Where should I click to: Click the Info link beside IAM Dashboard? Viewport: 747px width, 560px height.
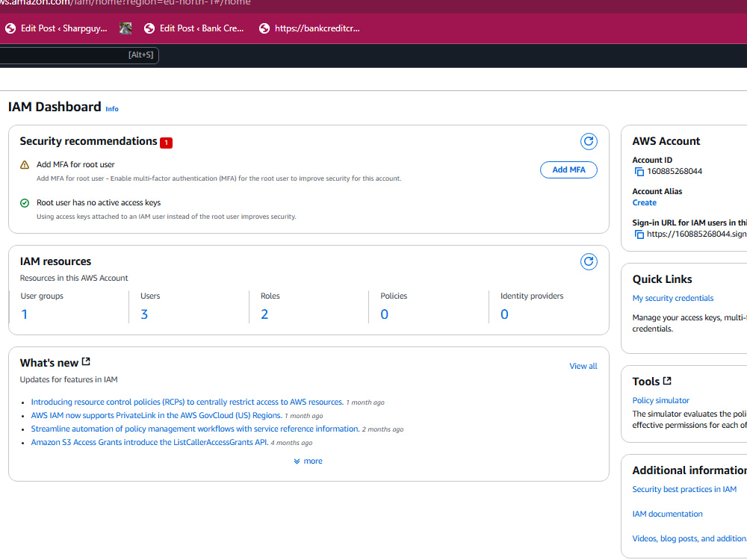[x=112, y=109]
